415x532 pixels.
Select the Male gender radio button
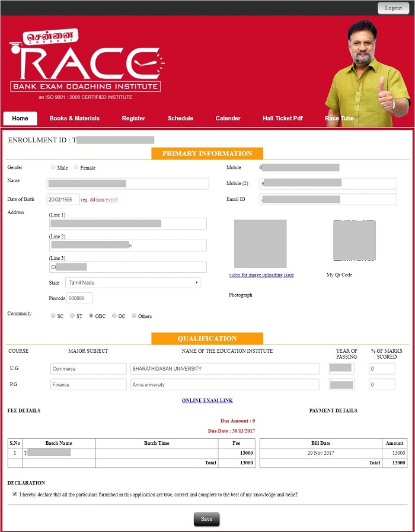[x=53, y=167]
